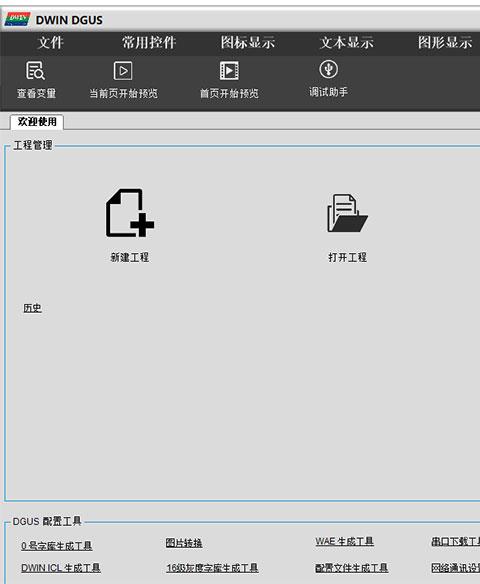Screen dimensions: 480x584
Task: Open the 文件 menu
Action: pos(50,42)
